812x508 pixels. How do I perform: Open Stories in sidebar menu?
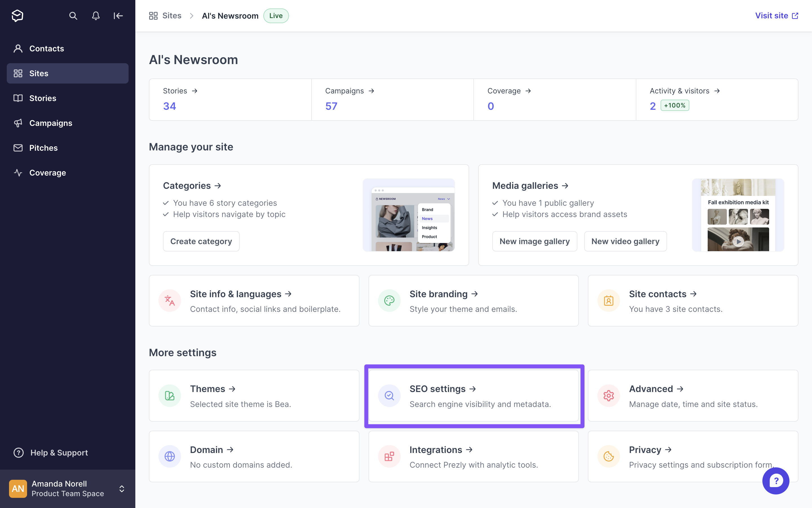click(x=67, y=98)
